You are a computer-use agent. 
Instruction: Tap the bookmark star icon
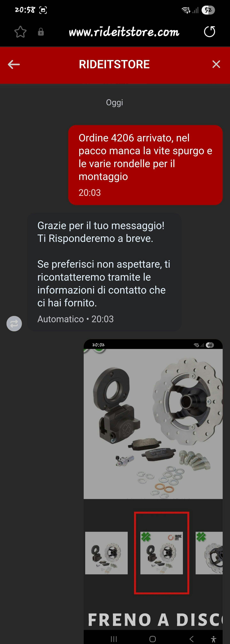pyautogui.click(x=20, y=32)
